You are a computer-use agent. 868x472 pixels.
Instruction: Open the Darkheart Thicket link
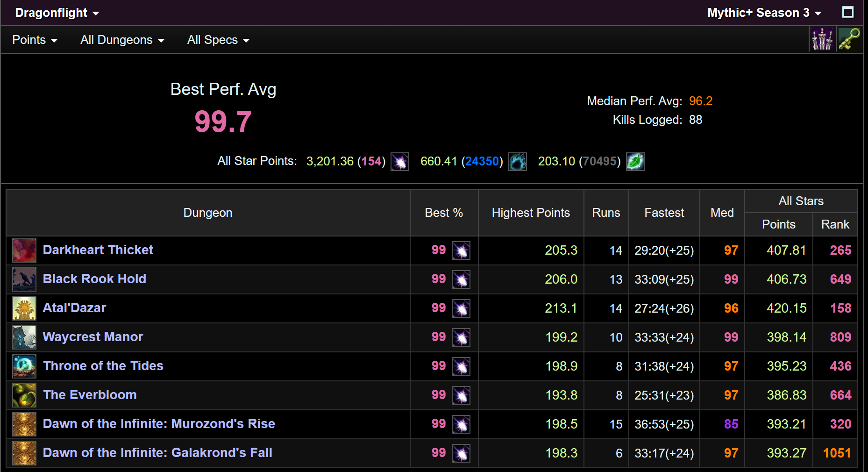click(98, 250)
